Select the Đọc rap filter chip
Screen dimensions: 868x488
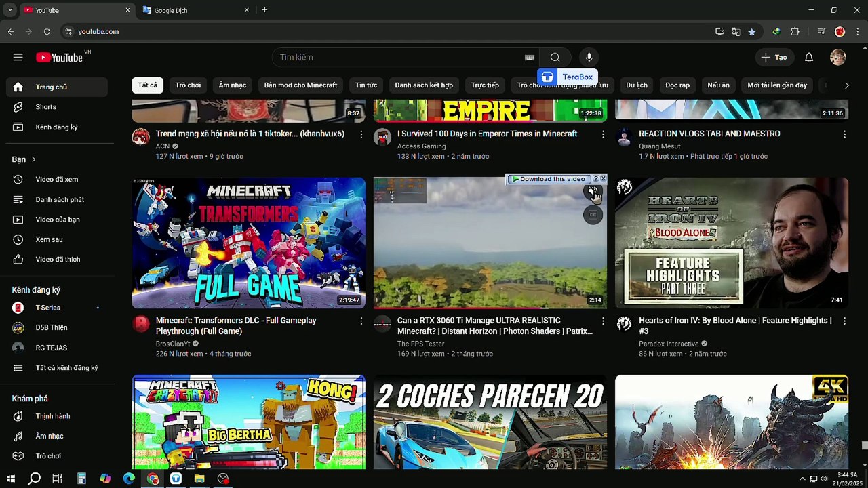[677, 85]
